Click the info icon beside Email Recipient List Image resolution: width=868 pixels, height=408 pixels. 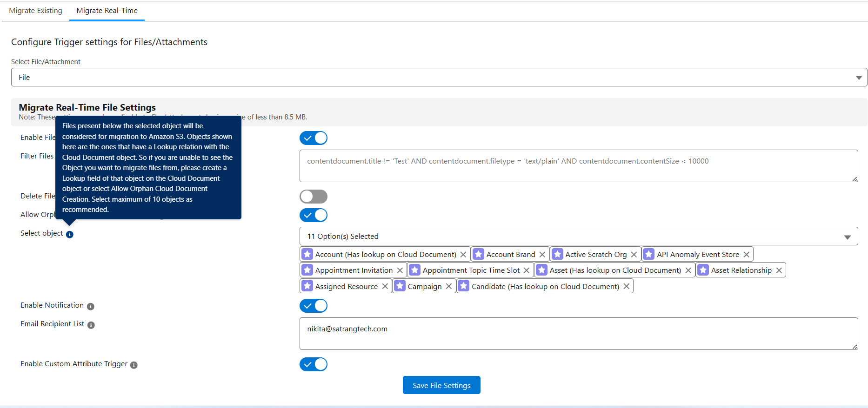pos(91,325)
